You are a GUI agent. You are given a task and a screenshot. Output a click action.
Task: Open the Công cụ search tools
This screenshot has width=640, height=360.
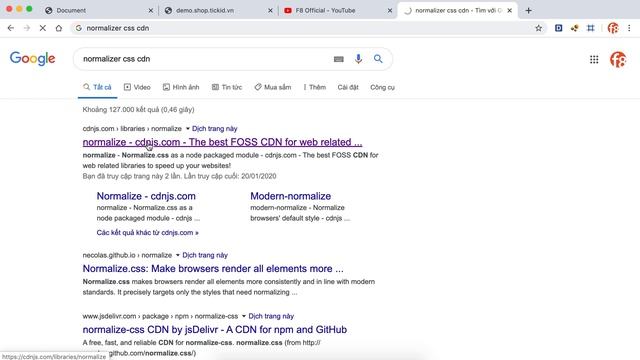coord(382,87)
